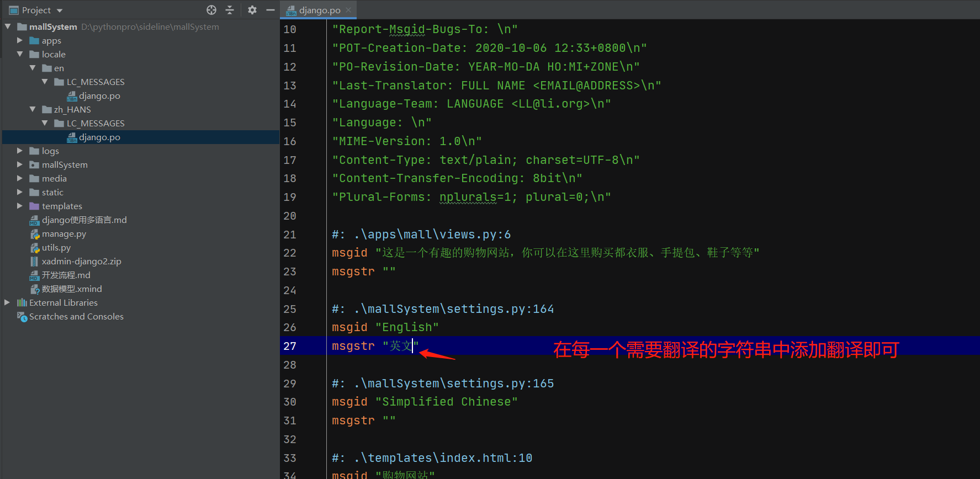Collapse the mallSystem root folder
The height and width of the screenshot is (479, 980).
(8, 26)
